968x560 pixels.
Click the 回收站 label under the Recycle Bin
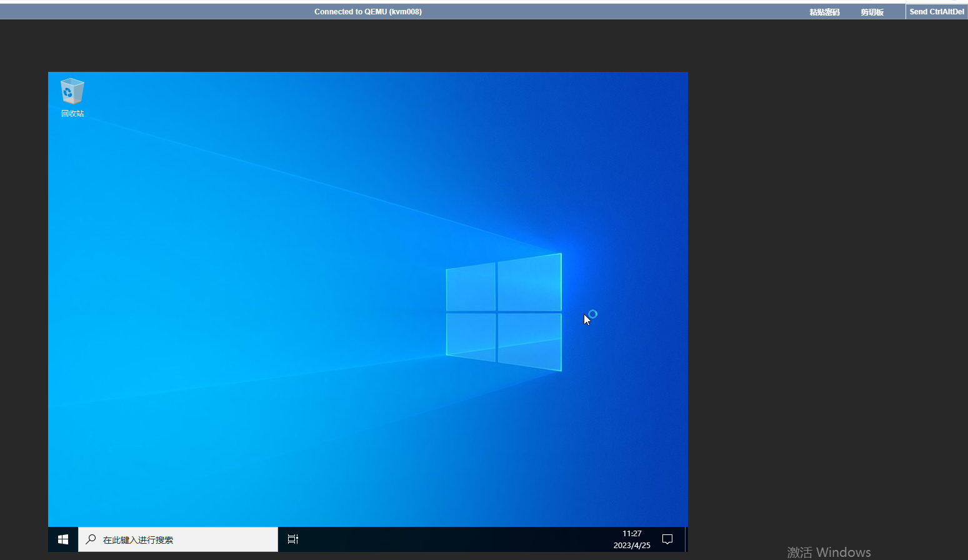(x=72, y=114)
